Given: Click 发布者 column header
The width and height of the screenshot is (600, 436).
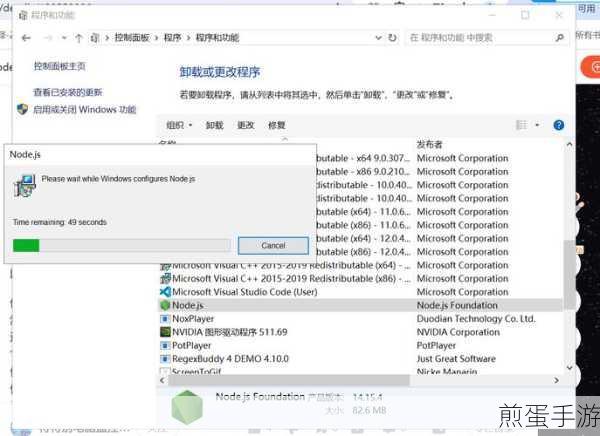Looking at the screenshot, I should [429, 144].
